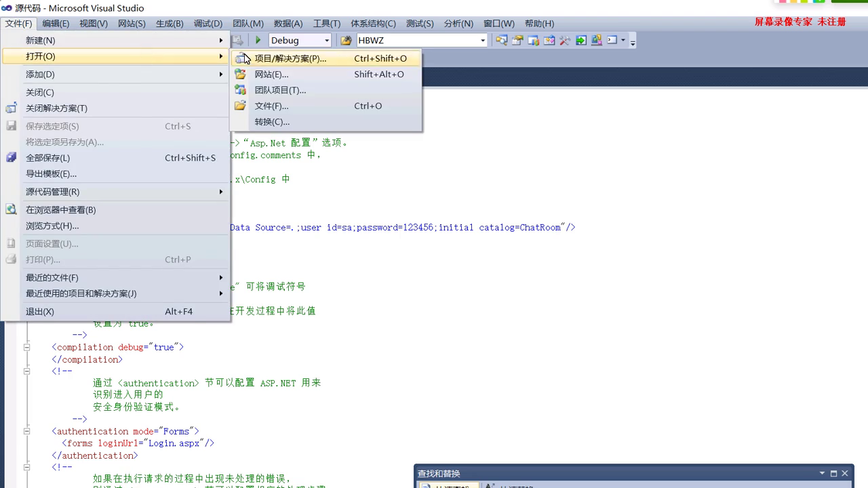Click the 安全身份验证模式 comment line
This screenshot has height=488, width=868.
click(136, 407)
